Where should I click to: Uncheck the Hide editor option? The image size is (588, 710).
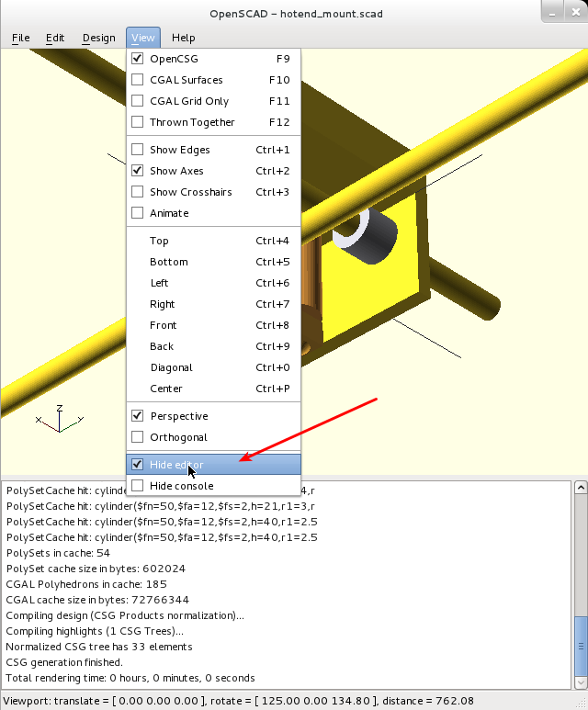(x=213, y=465)
